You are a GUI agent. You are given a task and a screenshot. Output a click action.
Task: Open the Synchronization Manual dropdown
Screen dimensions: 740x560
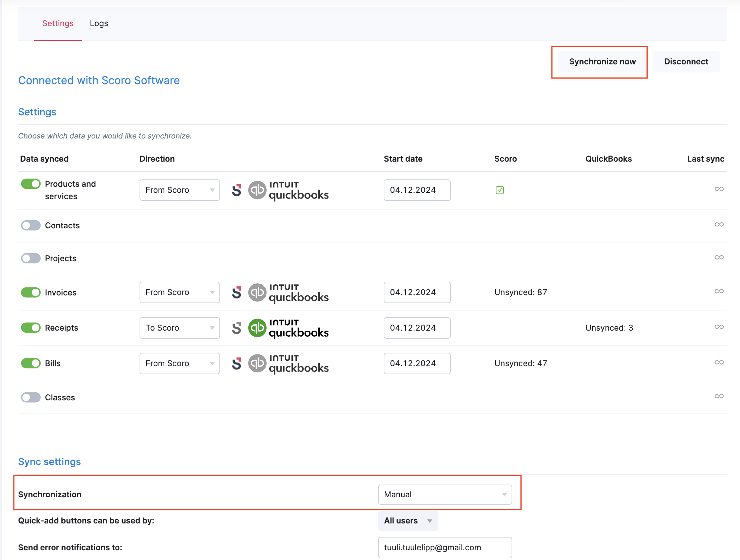point(445,495)
